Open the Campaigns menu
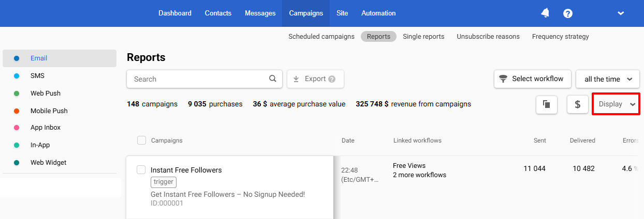Image resolution: width=644 pixels, height=219 pixels. [306, 13]
